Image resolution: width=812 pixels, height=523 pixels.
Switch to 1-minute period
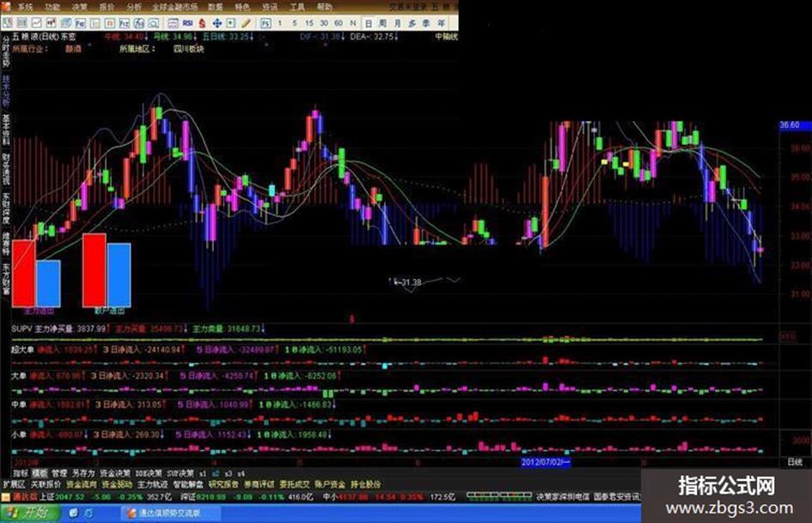pos(279,23)
